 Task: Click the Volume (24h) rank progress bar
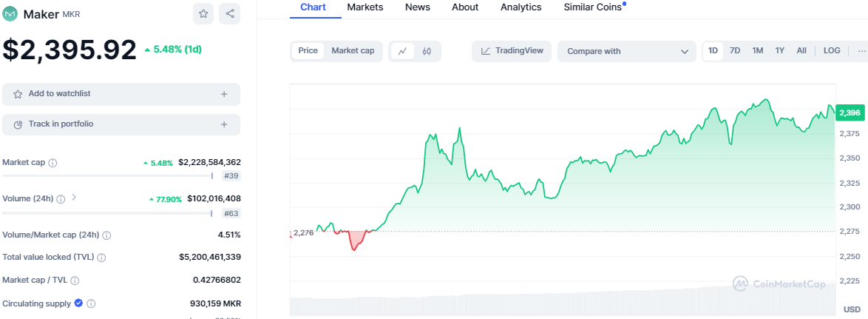(107, 213)
